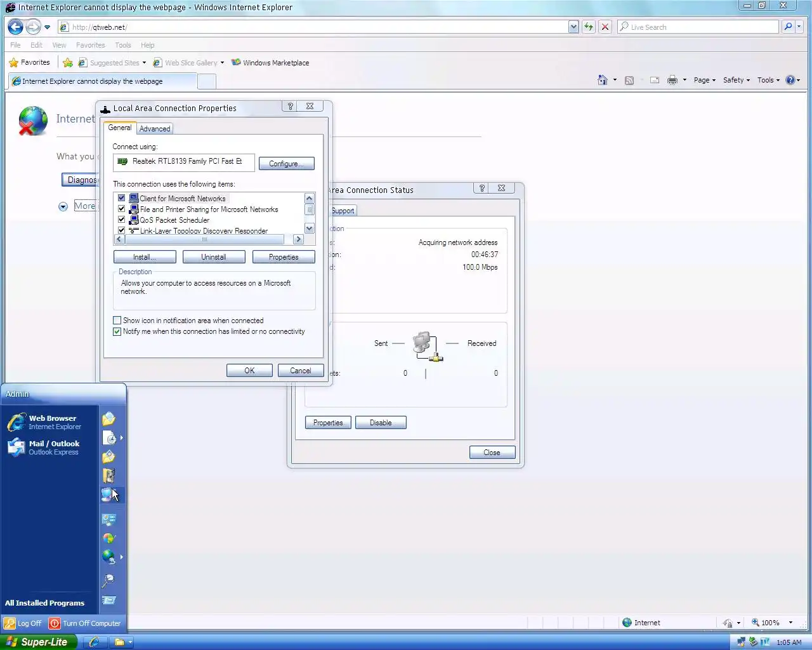Open the File menu

point(15,45)
